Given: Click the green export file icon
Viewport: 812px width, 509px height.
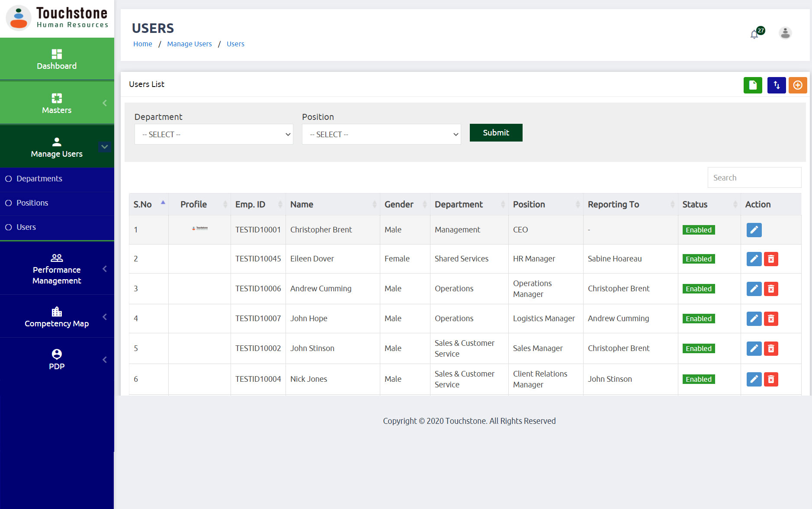Looking at the screenshot, I should point(752,85).
